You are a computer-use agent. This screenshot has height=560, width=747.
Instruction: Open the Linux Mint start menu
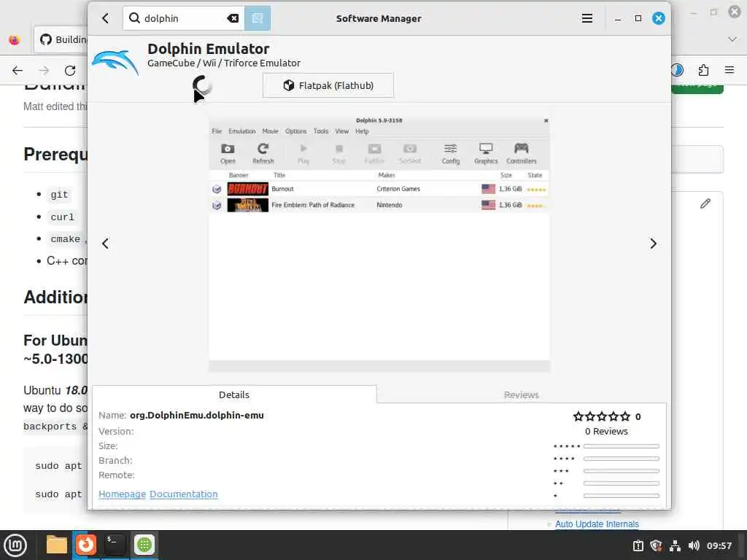(x=15, y=545)
